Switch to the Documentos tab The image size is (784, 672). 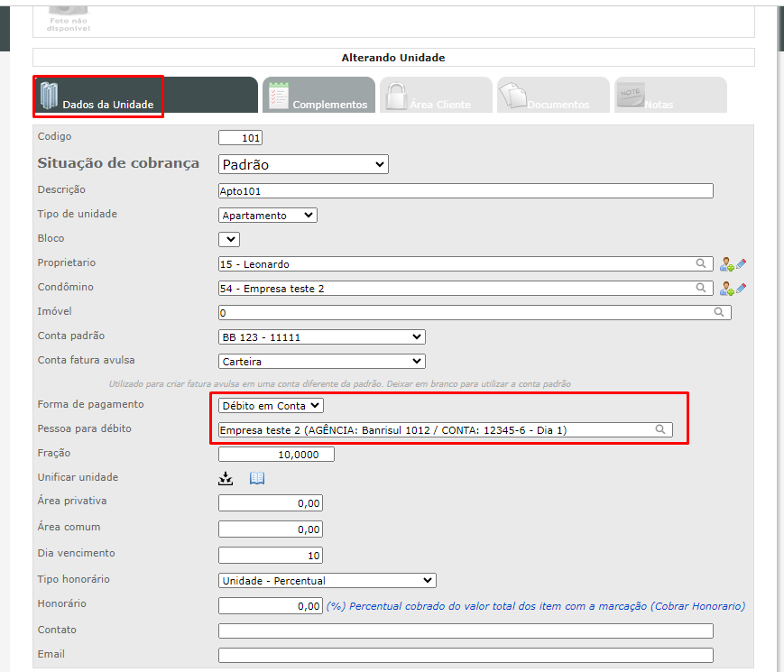pos(554,95)
